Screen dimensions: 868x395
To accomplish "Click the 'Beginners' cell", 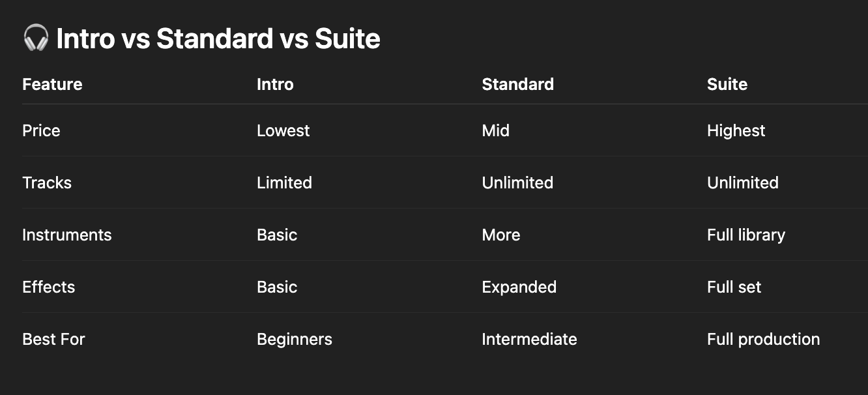I will (295, 339).
